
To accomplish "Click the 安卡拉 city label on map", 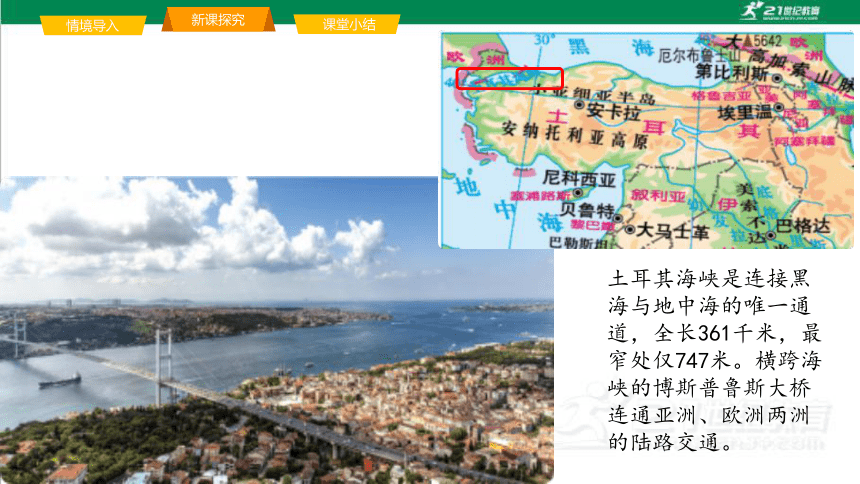I will [613, 112].
